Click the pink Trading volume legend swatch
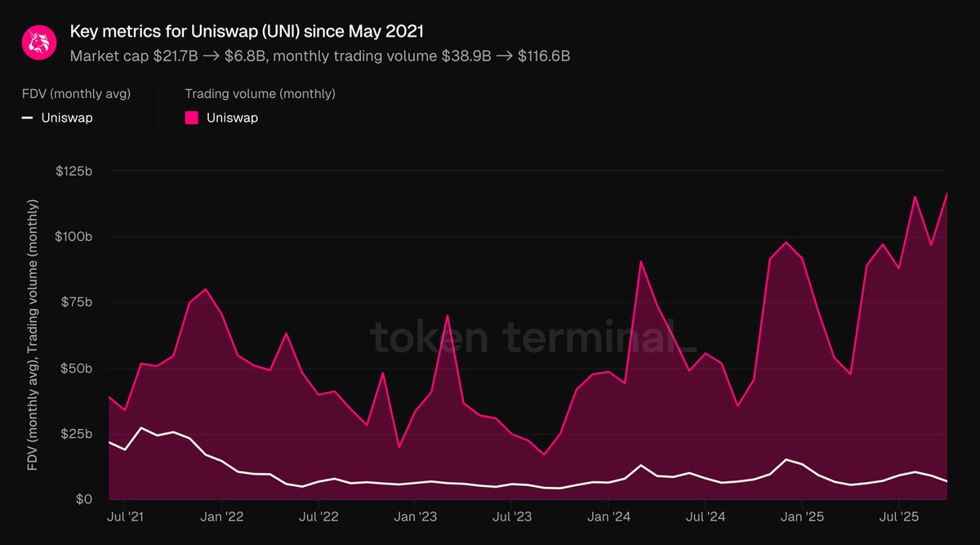Viewport: 980px width, 545px height. 192,118
